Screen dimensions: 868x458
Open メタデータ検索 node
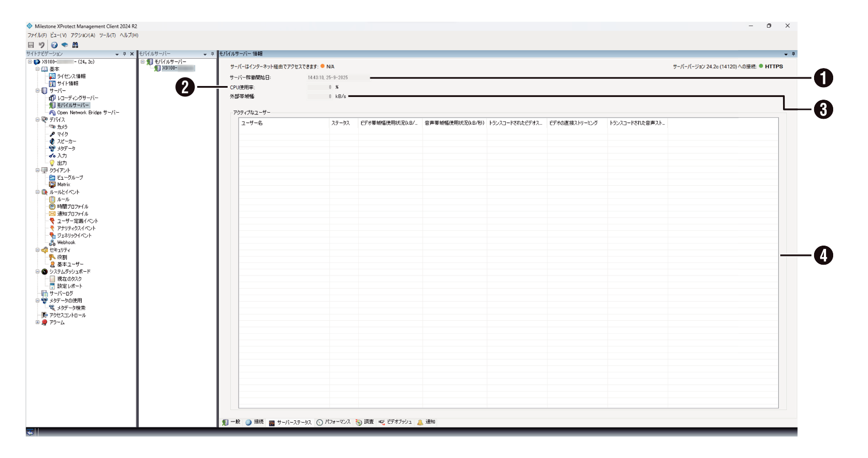tap(71, 308)
